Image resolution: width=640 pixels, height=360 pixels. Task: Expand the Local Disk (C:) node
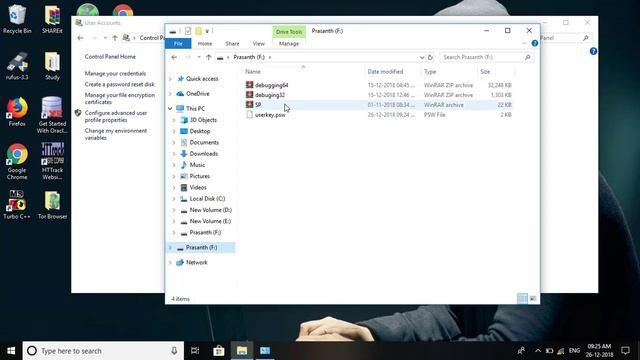174,199
